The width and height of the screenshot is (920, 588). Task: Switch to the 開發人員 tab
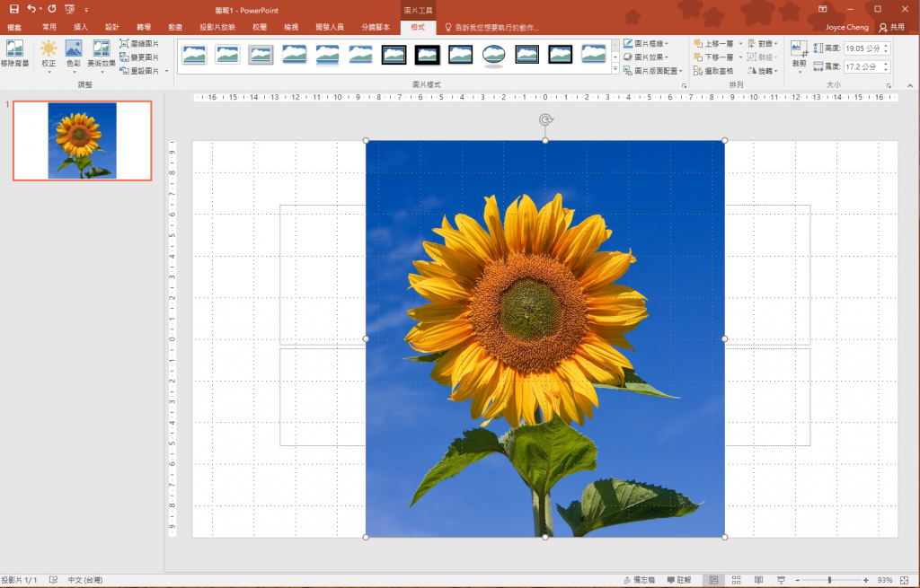click(330, 27)
